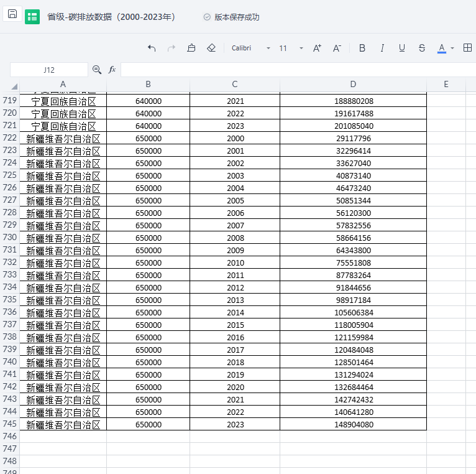This screenshot has width=476, height=474.
Task: Select column E header
Action: 446,84
